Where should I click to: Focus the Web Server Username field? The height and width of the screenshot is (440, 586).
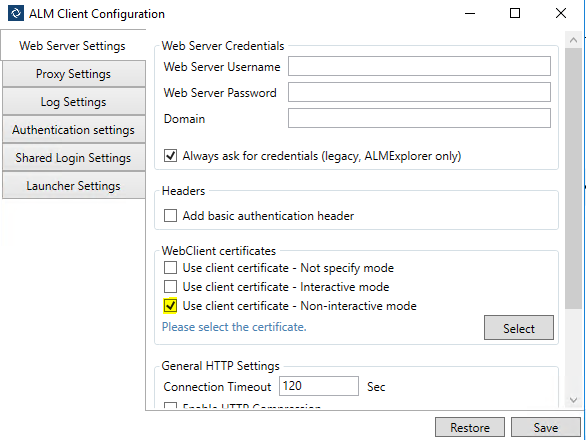coord(419,66)
